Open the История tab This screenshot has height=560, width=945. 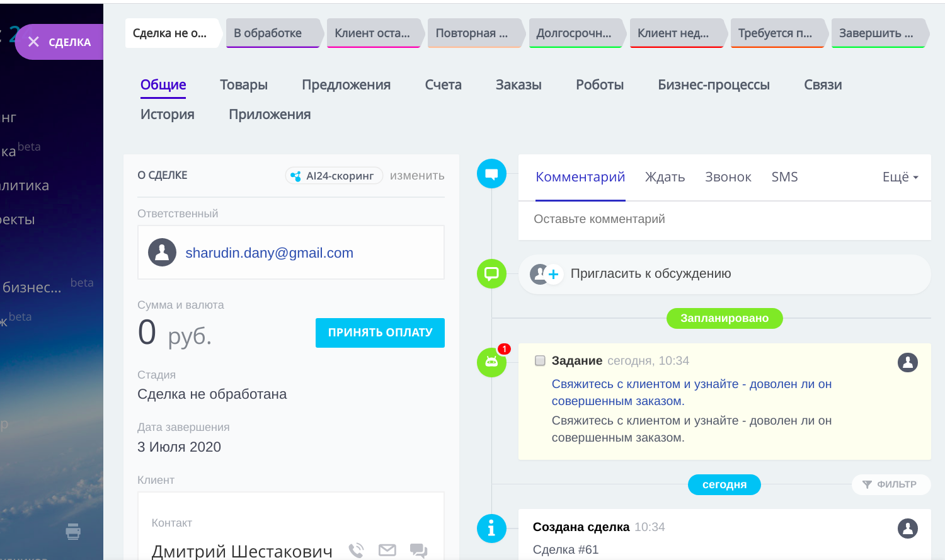[x=168, y=115]
